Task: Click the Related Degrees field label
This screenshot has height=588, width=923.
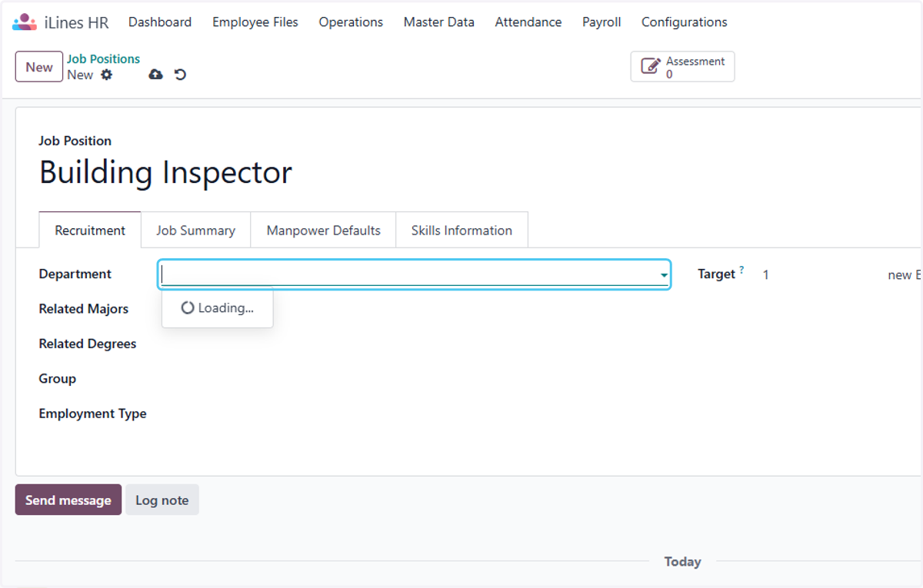Action: (x=88, y=344)
